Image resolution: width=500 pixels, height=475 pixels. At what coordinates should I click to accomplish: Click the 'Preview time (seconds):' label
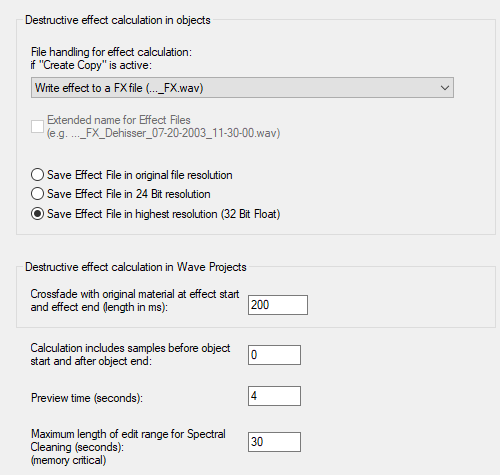tap(87, 398)
